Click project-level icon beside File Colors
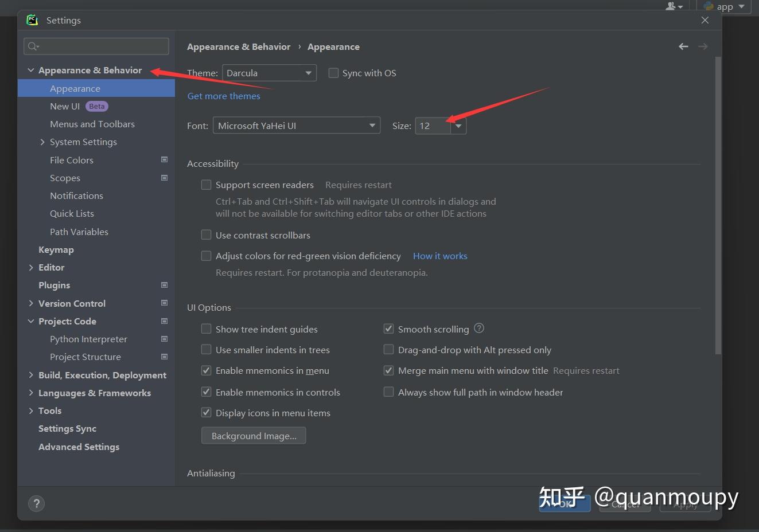This screenshot has height=532, width=759. coord(165,160)
